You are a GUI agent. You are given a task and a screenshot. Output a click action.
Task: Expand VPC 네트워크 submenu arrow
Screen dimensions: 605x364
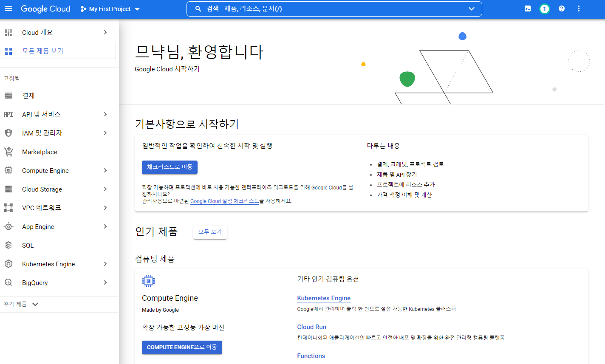coord(105,208)
